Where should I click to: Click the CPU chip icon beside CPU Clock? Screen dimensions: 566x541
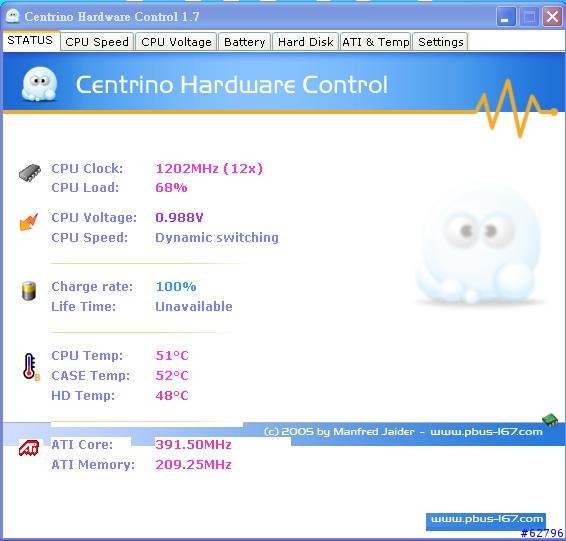point(30,173)
